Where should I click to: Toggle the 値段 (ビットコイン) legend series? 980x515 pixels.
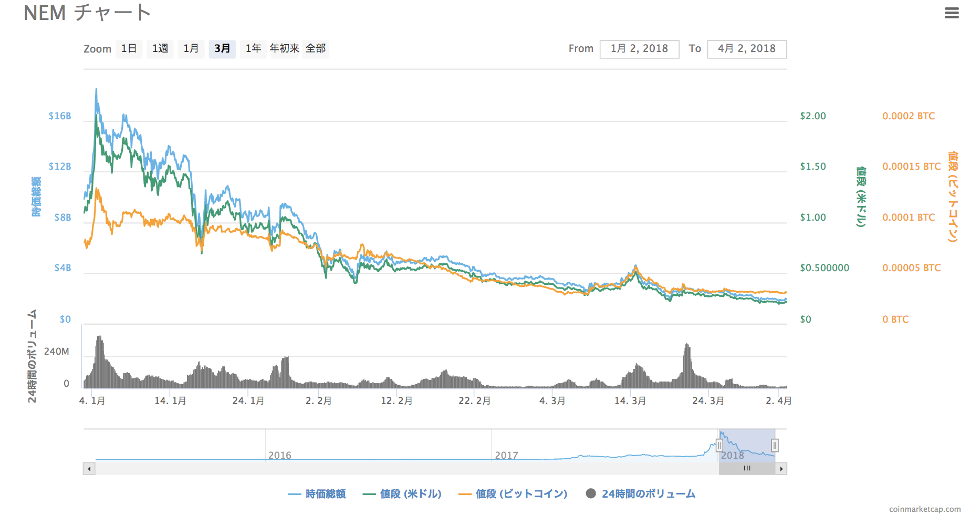point(513,494)
